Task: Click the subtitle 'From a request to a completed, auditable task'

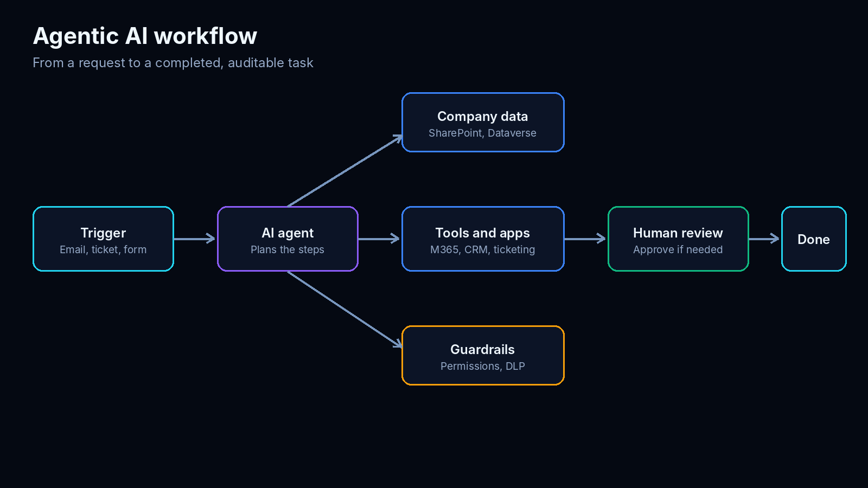Action: point(173,63)
